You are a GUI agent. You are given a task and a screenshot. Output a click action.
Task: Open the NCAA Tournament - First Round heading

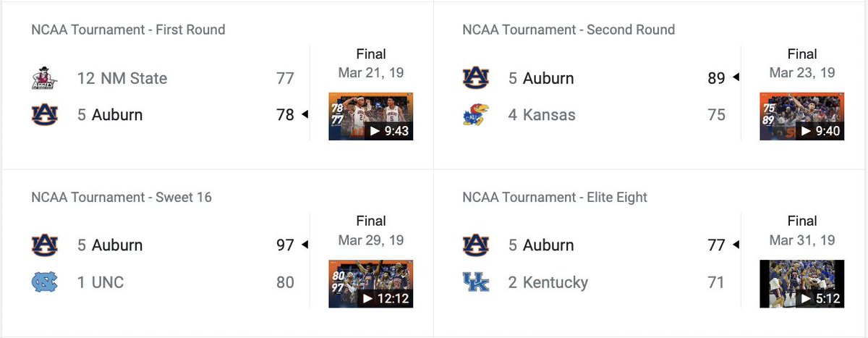click(x=128, y=30)
